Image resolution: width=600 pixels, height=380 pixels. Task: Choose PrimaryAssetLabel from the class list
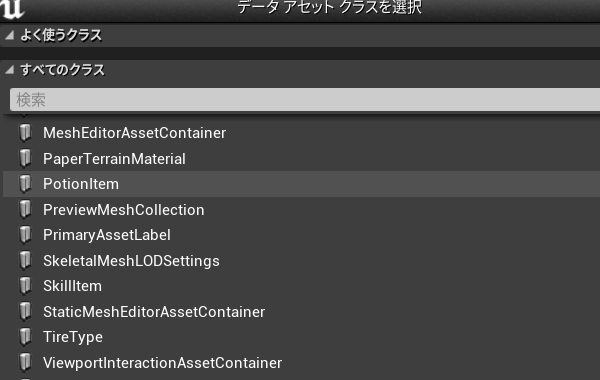302,235
